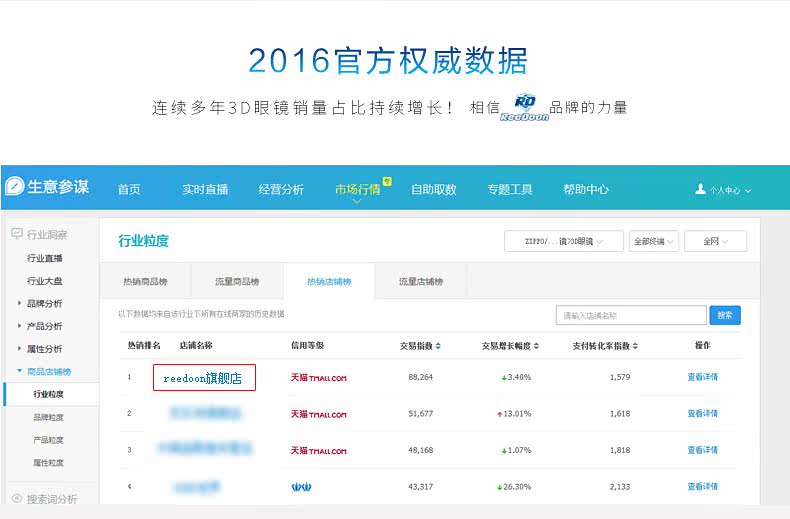Sort by 支付转化率指数 column arrows
The image size is (790, 519).
635,346
